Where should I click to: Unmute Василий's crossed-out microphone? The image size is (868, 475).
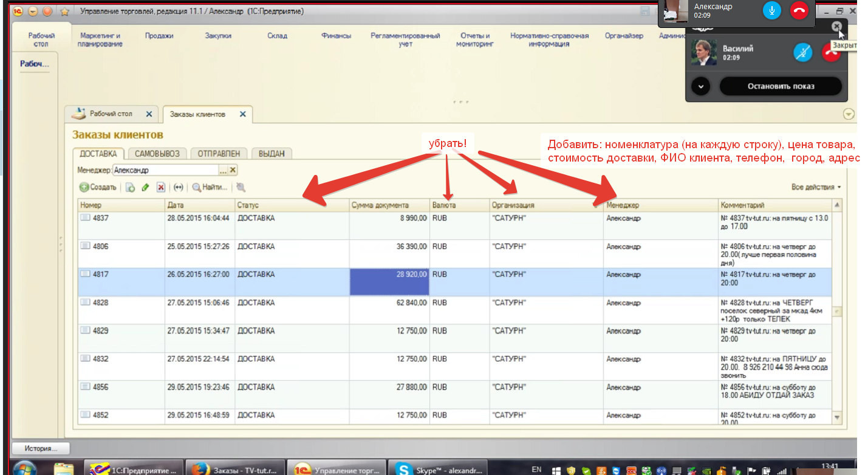tap(802, 52)
